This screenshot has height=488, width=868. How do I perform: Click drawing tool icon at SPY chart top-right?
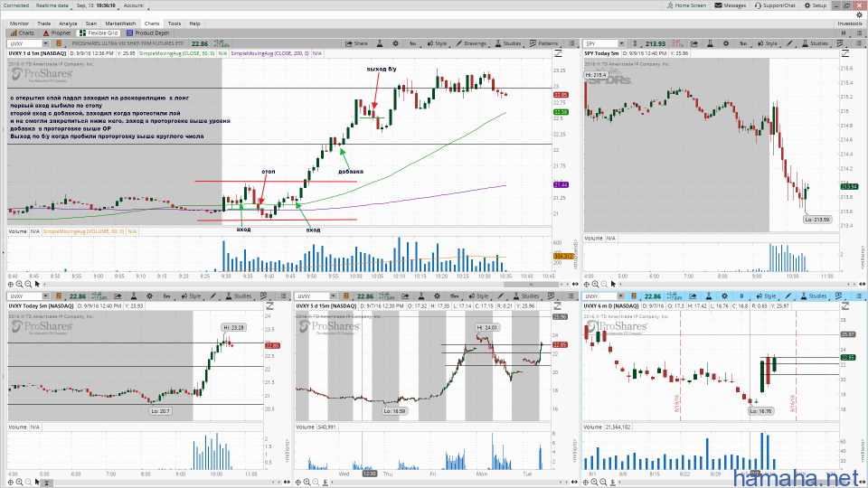point(845,53)
